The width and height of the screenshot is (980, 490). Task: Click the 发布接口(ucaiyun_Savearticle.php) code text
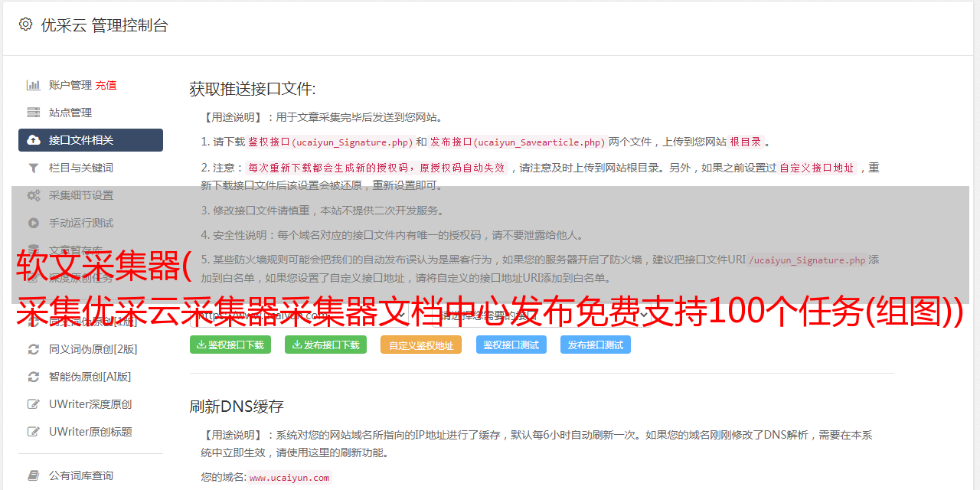[x=518, y=142]
